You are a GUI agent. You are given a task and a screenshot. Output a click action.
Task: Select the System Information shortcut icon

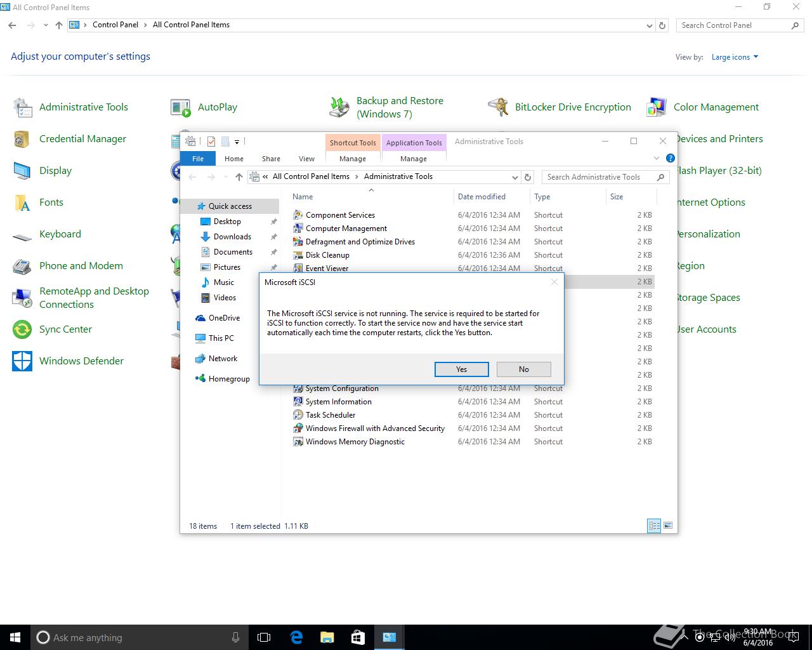tap(298, 402)
